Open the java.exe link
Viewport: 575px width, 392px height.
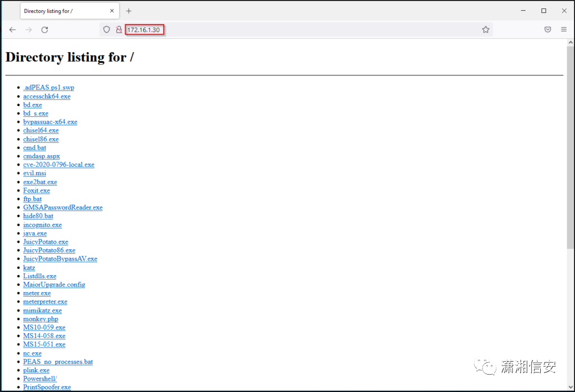coord(35,233)
